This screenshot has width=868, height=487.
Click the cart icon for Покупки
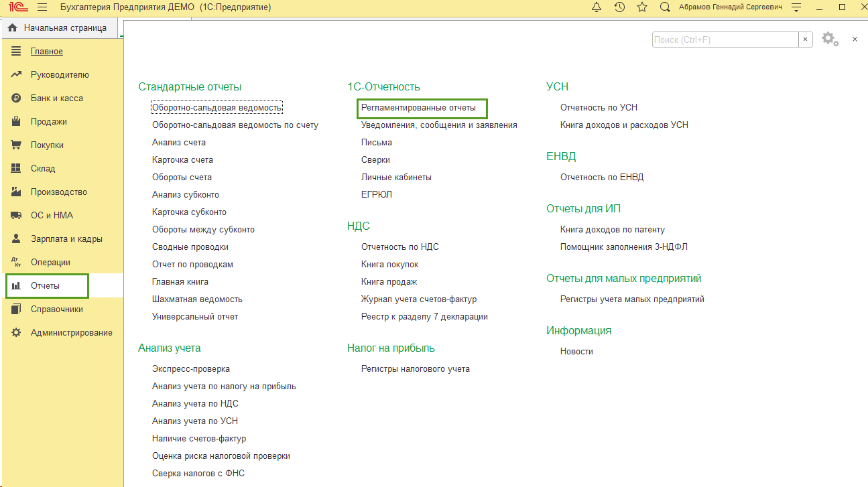tap(17, 145)
